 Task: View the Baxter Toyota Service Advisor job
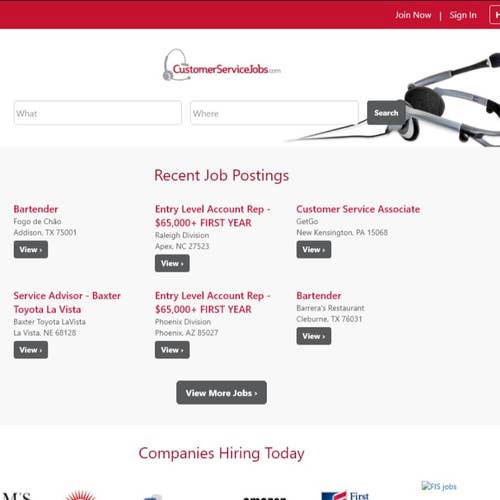[x=31, y=350]
